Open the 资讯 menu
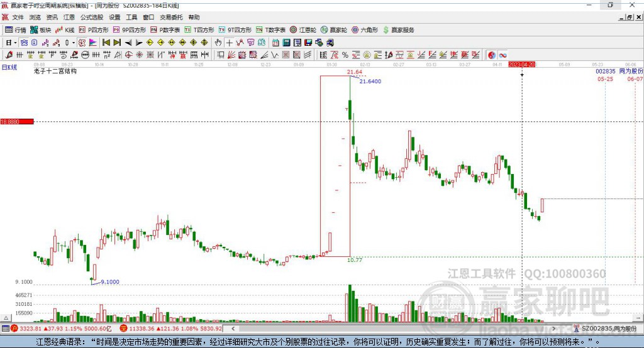 pyautogui.click(x=52, y=17)
